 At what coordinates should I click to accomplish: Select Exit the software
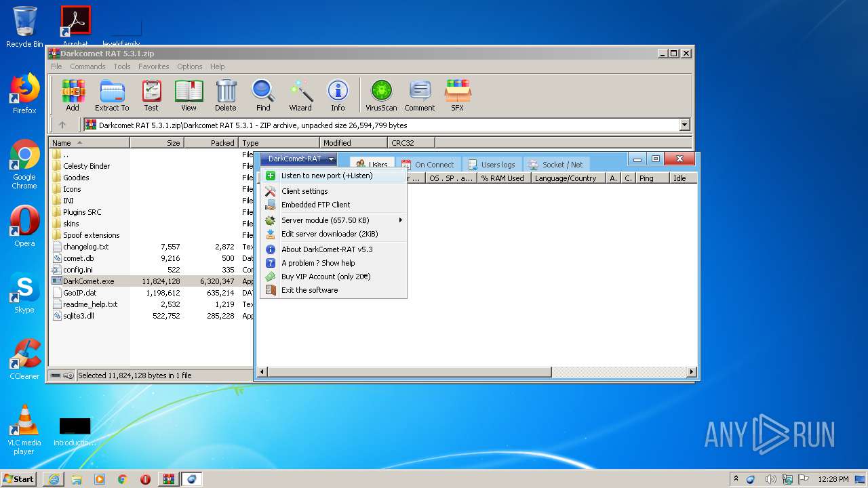(x=334, y=290)
